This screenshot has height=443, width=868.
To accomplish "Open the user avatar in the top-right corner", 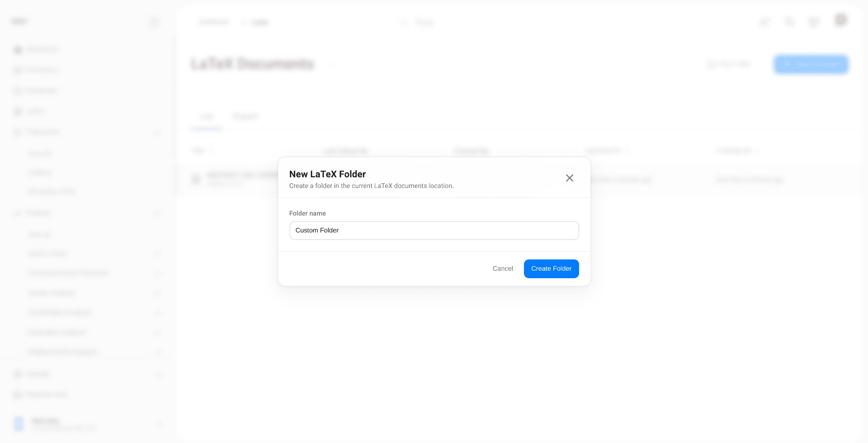I will [841, 20].
